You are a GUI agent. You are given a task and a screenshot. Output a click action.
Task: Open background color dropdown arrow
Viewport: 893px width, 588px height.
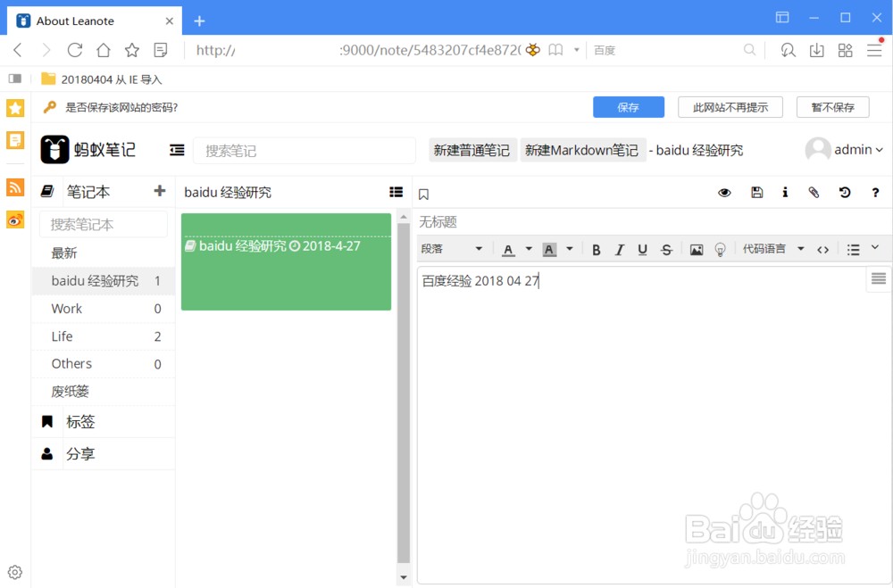tap(569, 249)
